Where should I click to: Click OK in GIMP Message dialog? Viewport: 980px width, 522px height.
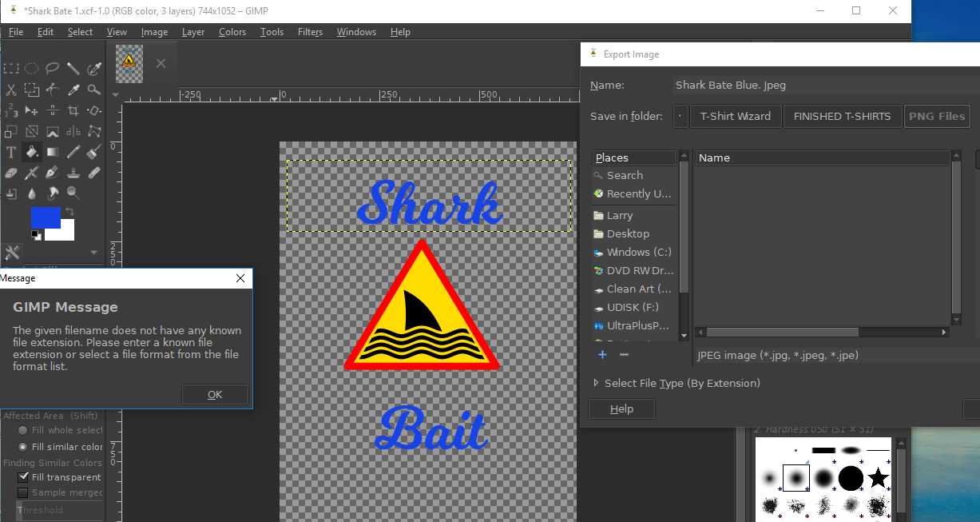[215, 394]
